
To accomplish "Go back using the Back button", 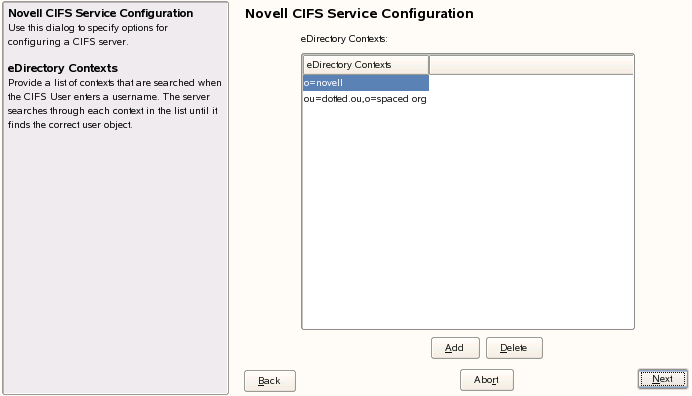I will coord(270,381).
